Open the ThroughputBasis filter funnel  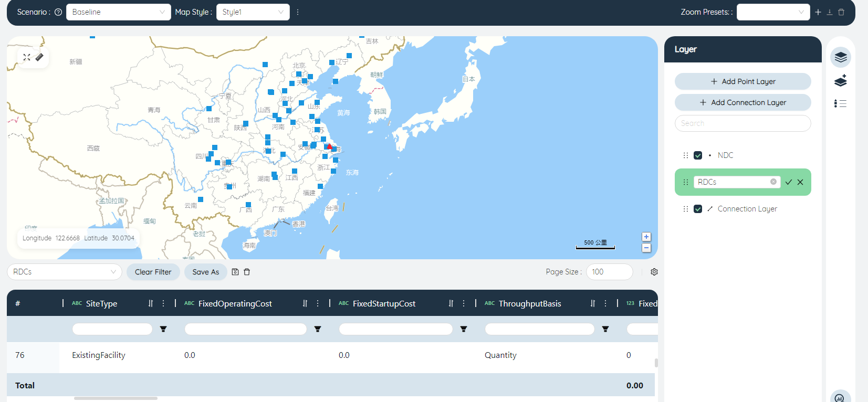(605, 329)
